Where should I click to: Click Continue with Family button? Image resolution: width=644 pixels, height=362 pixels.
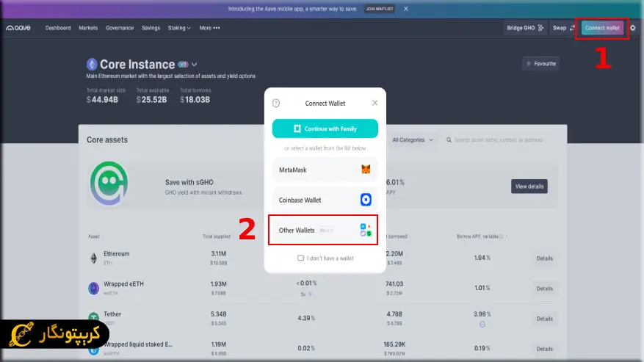[x=325, y=128]
